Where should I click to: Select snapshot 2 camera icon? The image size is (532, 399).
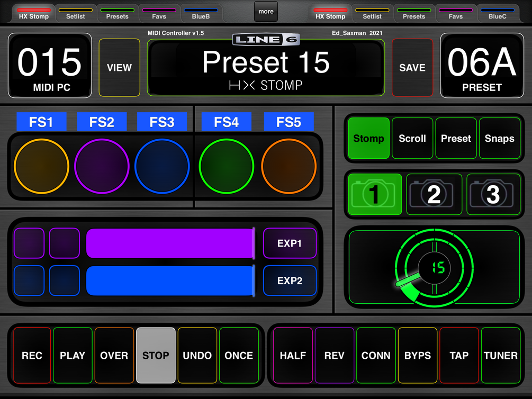click(x=434, y=194)
